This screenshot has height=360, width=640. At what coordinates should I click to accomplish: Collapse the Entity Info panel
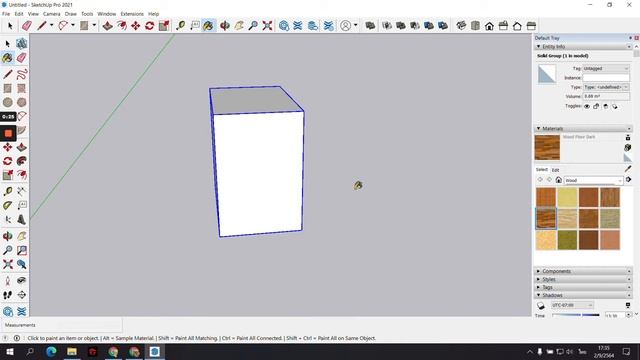(583, 47)
